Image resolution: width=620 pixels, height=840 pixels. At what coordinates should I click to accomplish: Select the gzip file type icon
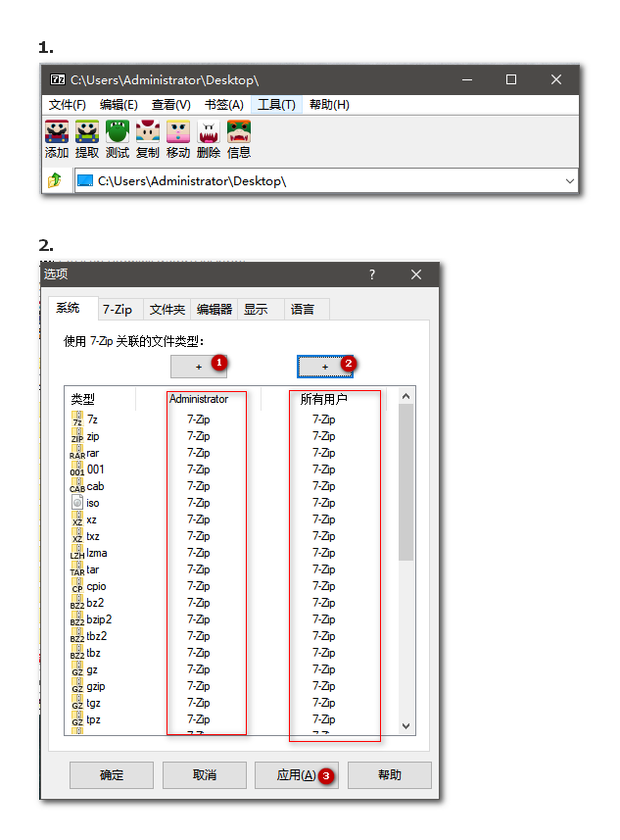pyautogui.click(x=77, y=686)
